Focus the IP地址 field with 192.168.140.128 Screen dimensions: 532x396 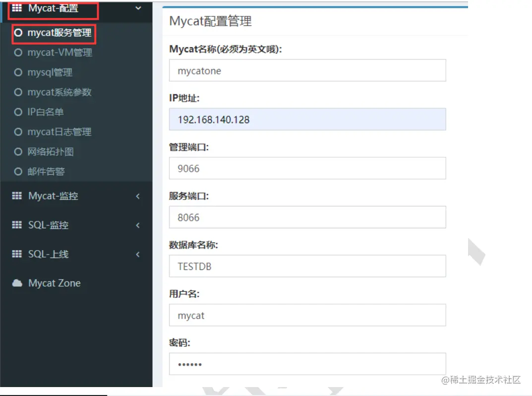pyautogui.click(x=307, y=119)
